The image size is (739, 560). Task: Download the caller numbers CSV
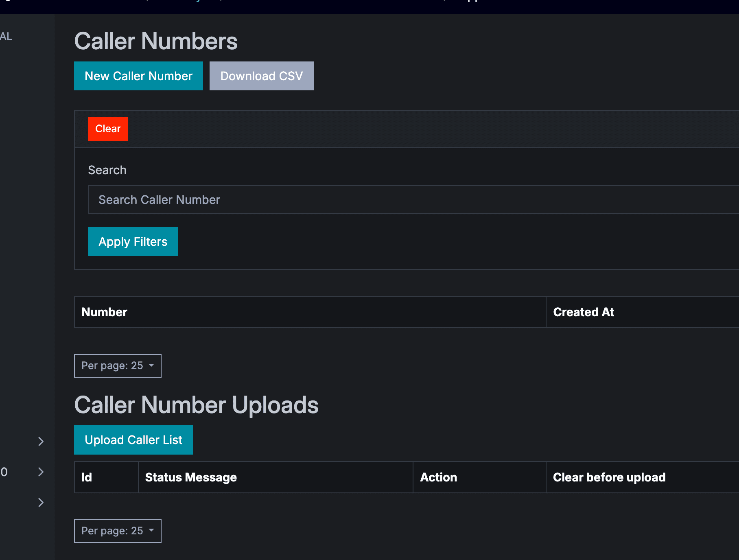(x=262, y=76)
